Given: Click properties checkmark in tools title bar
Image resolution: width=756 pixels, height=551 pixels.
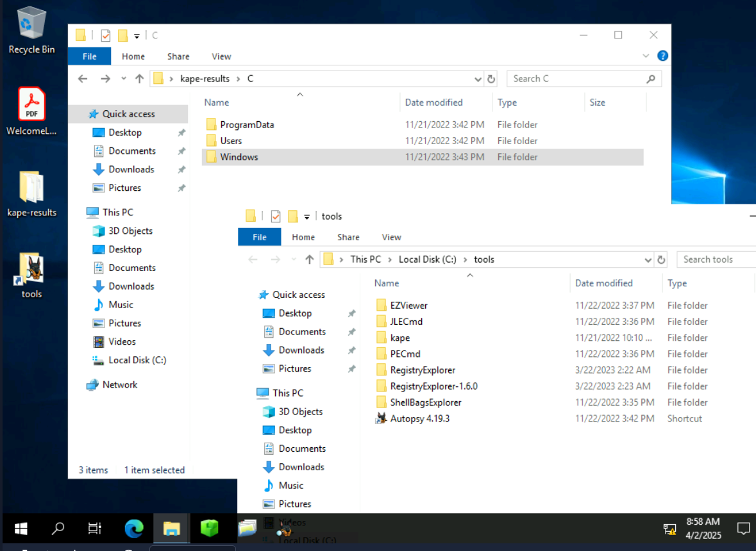Looking at the screenshot, I should coord(276,217).
